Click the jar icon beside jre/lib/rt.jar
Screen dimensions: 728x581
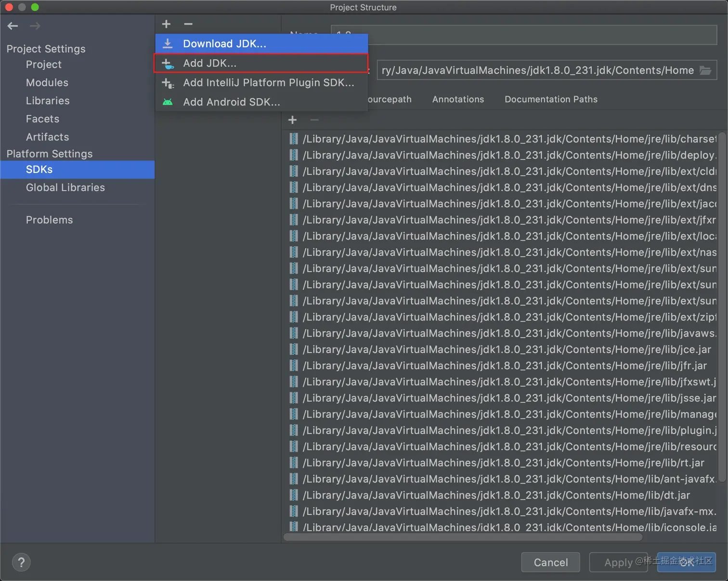pos(293,462)
